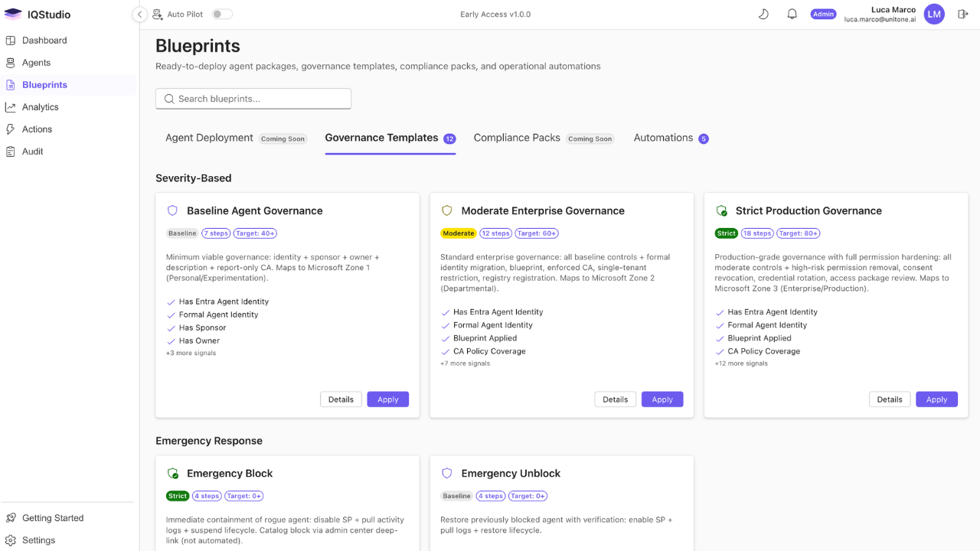Open Settings in the sidebar
The width and height of the screenshot is (980, 551).
click(x=69, y=540)
